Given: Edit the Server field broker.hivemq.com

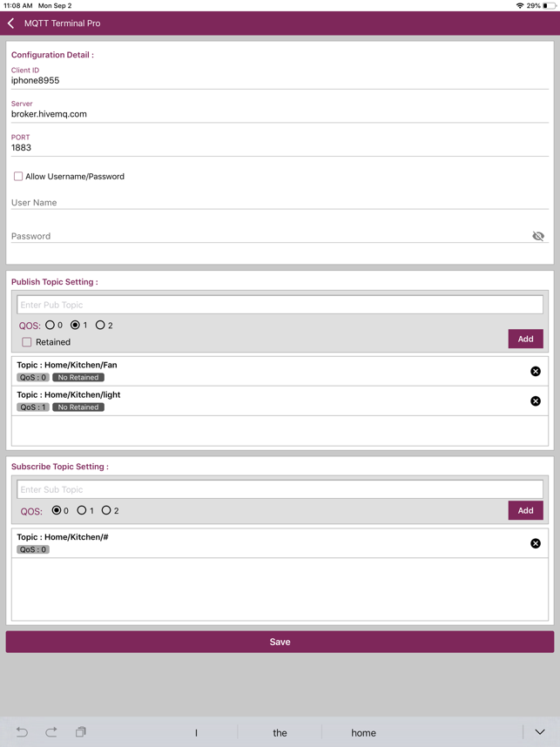Looking at the screenshot, I should 280,114.
